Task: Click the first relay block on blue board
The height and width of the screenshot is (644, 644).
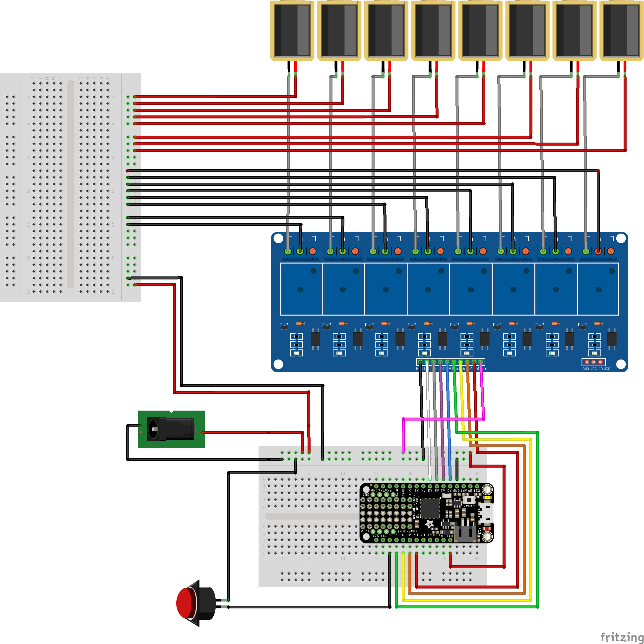Action: pos(301,289)
